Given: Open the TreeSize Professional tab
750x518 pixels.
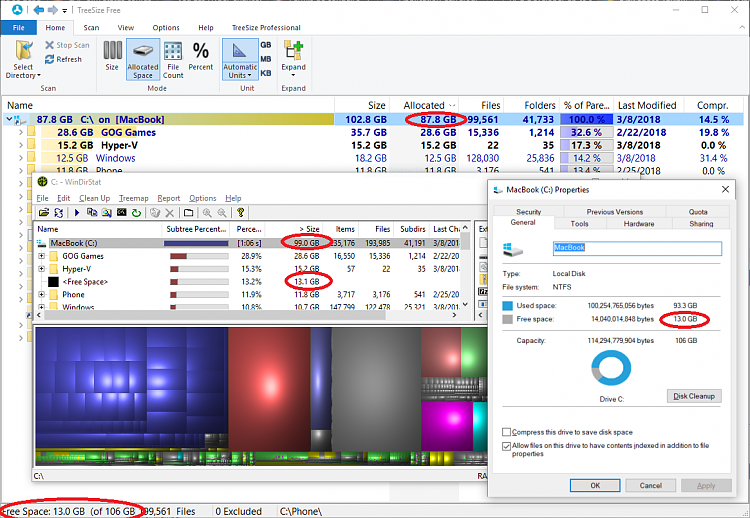Looking at the screenshot, I should [x=266, y=28].
